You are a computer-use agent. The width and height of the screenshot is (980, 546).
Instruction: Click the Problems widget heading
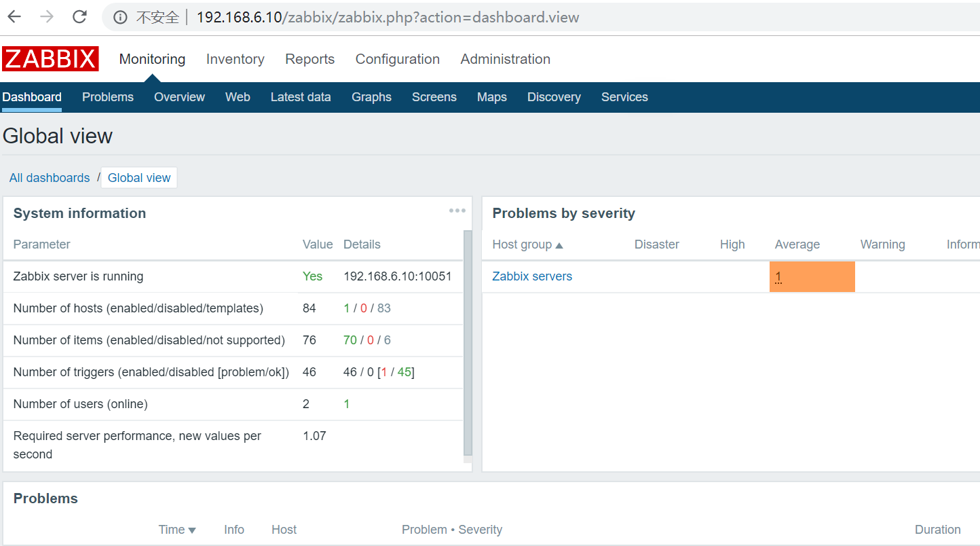coord(45,498)
